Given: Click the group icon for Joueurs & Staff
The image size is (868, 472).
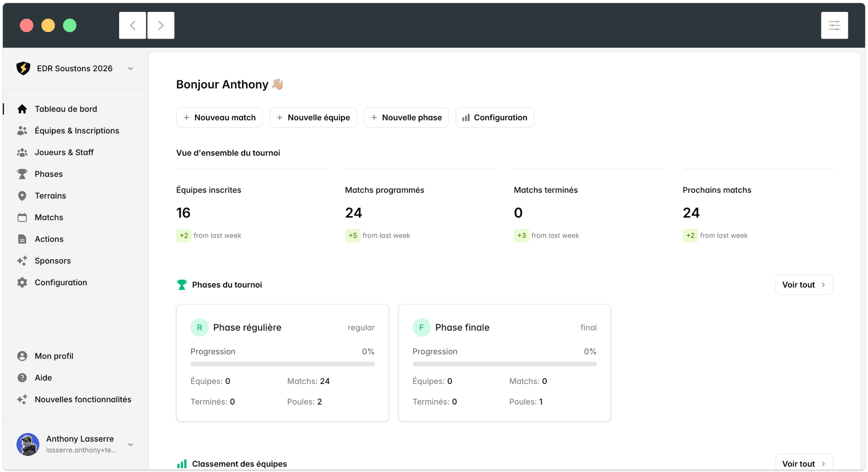Looking at the screenshot, I should [22, 152].
